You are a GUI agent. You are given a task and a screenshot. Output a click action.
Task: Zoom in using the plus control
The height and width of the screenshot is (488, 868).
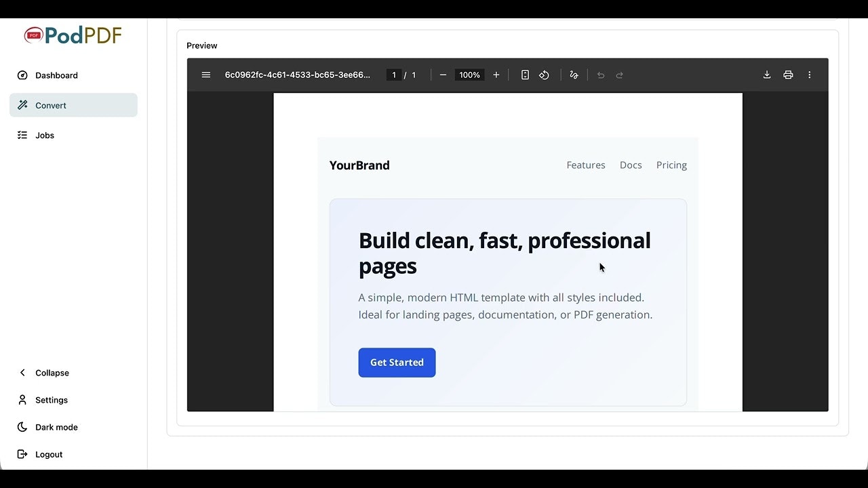[496, 75]
